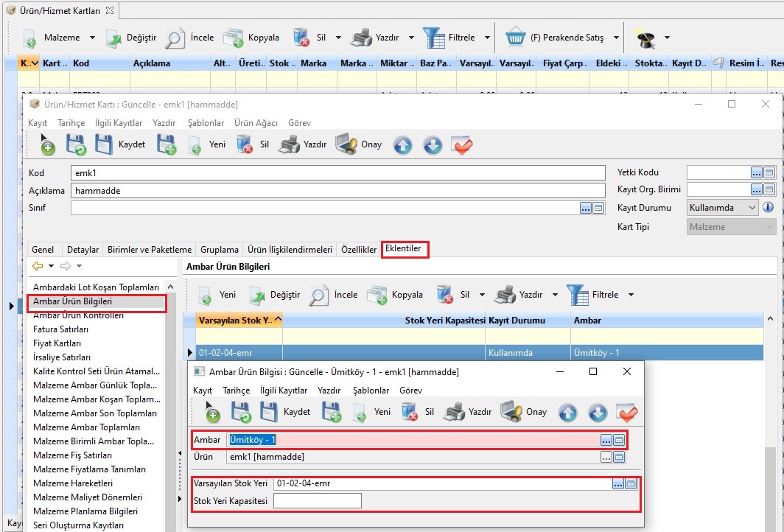Click the red checkmark icon in Ambar Ürün Bilgisi dialog
784x532 pixels.
pos(626,413)
